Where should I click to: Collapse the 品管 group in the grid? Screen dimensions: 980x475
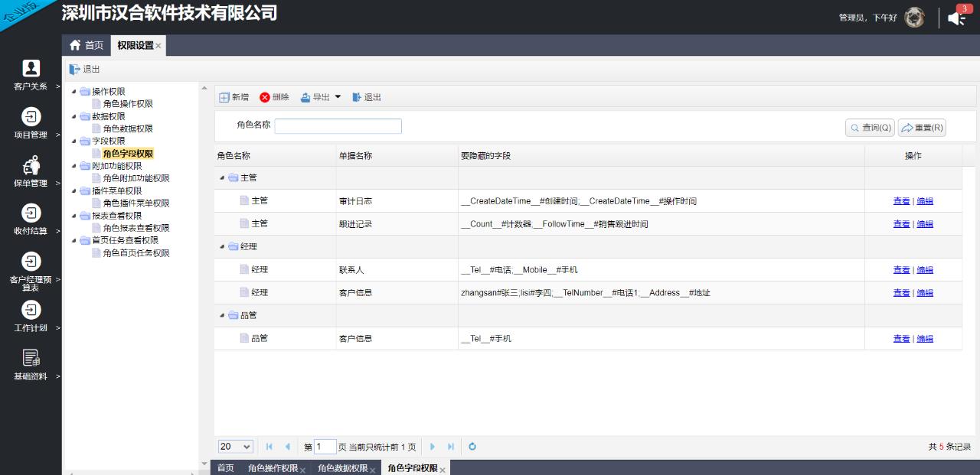(x=223, y=316)
